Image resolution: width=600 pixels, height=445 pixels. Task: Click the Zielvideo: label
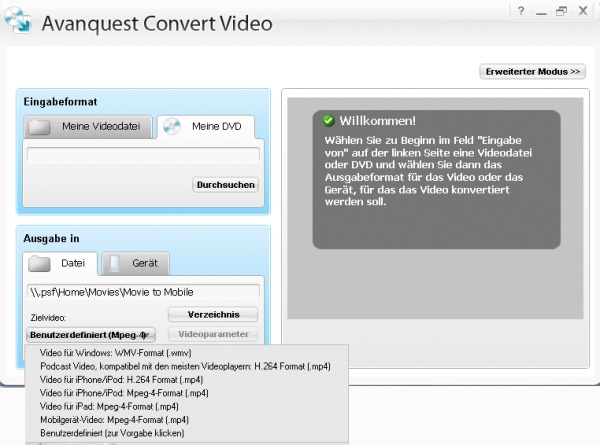(x=48, y=318)
